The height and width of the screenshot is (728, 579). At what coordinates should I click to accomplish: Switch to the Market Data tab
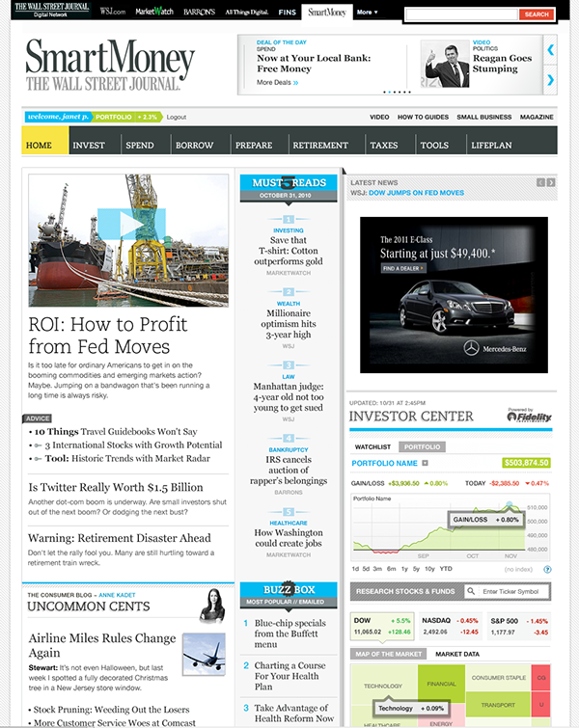click(x=457, y=654)
